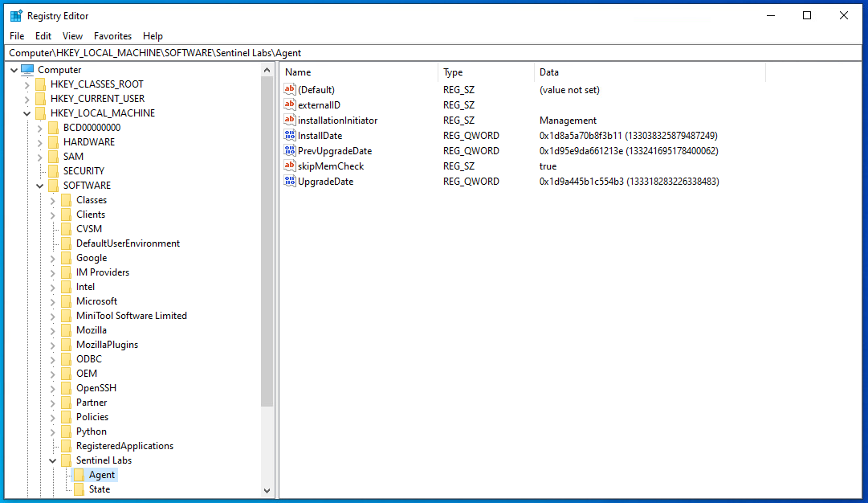The width and height of the screenshot is (868, 503).
Task: Click the registry path address bar
Action: [x=433, y=52]
